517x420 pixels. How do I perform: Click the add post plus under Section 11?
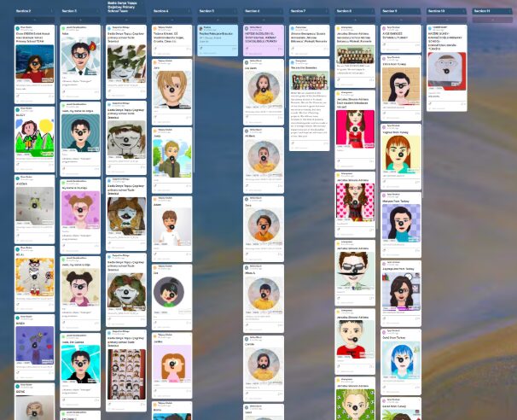pyautogui.click(x=493, y=19)
